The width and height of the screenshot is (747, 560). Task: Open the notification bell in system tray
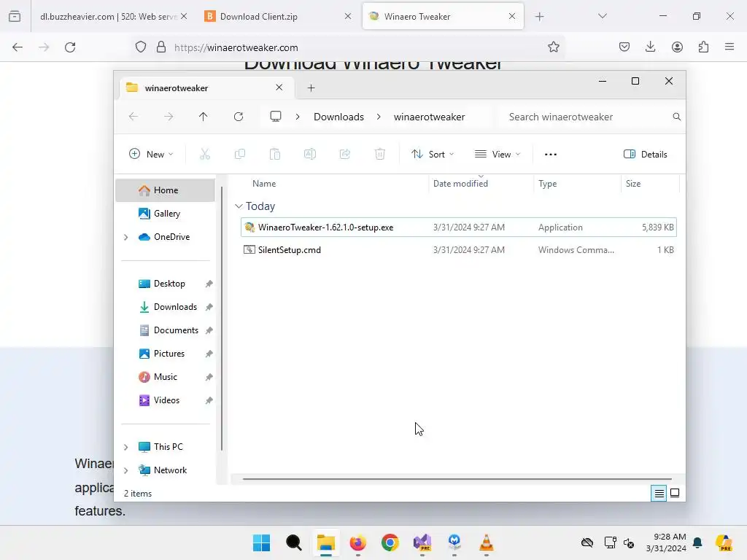pos(697,542)
